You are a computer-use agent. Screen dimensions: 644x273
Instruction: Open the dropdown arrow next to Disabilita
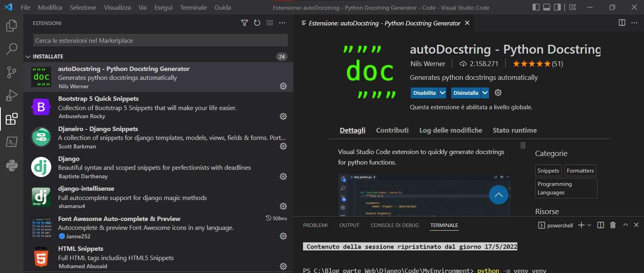443,93
